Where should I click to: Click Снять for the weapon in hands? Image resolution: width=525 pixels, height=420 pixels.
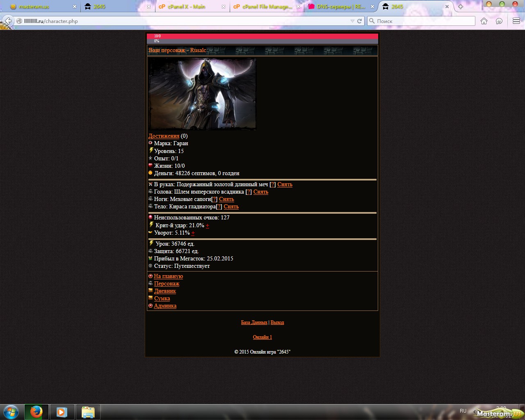[285, 185]
